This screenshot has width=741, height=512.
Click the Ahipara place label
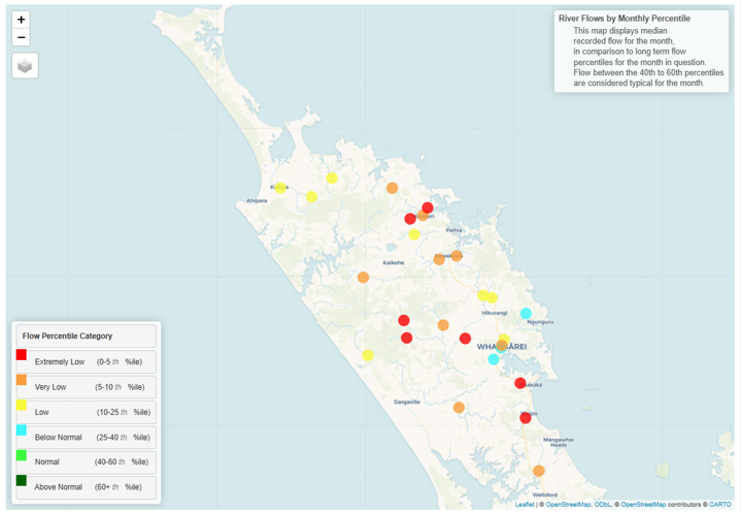point(257,201)
